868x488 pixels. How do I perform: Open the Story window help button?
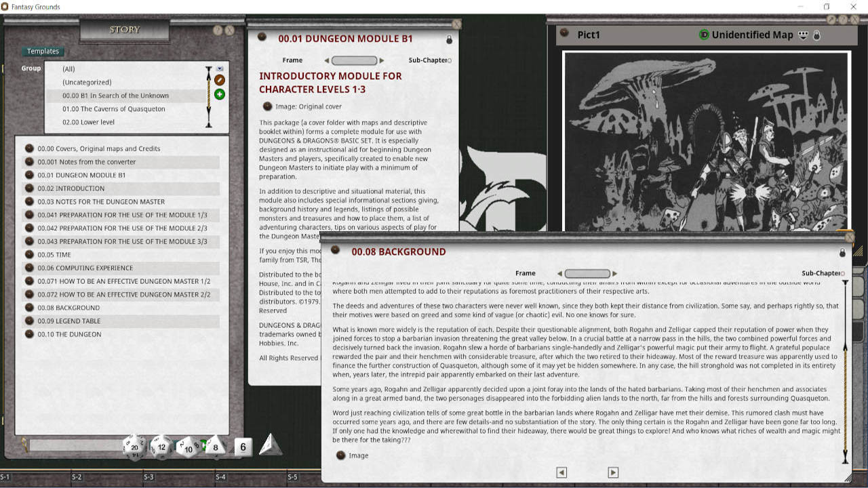[218, 30]
